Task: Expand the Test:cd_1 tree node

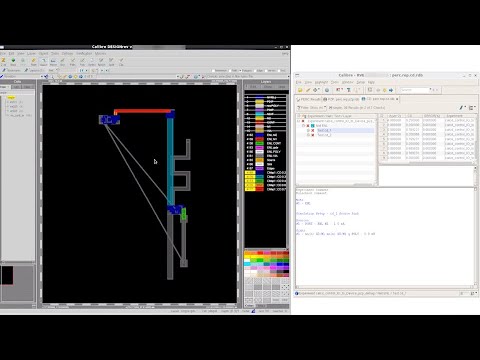Action: coord(308,130)
